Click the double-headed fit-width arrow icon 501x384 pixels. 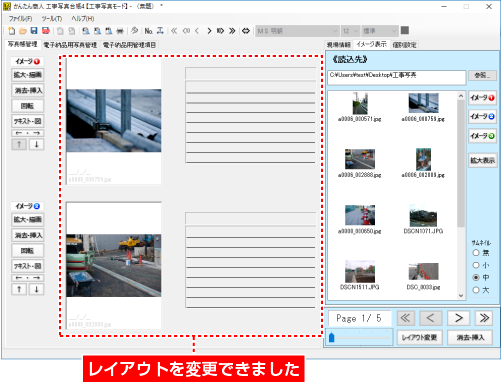tap(246, 31)
